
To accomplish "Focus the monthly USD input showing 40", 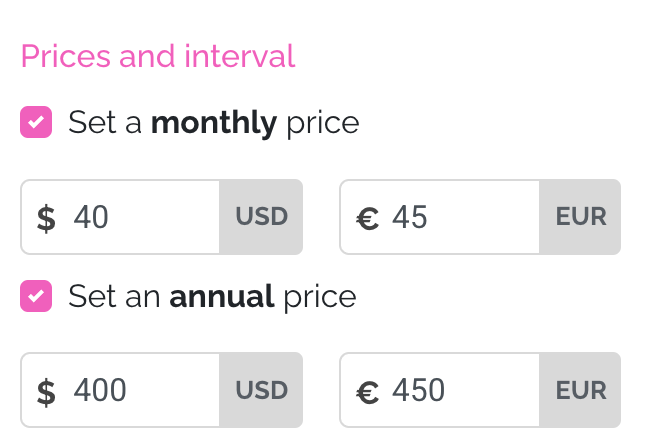I will coord(120,217).
